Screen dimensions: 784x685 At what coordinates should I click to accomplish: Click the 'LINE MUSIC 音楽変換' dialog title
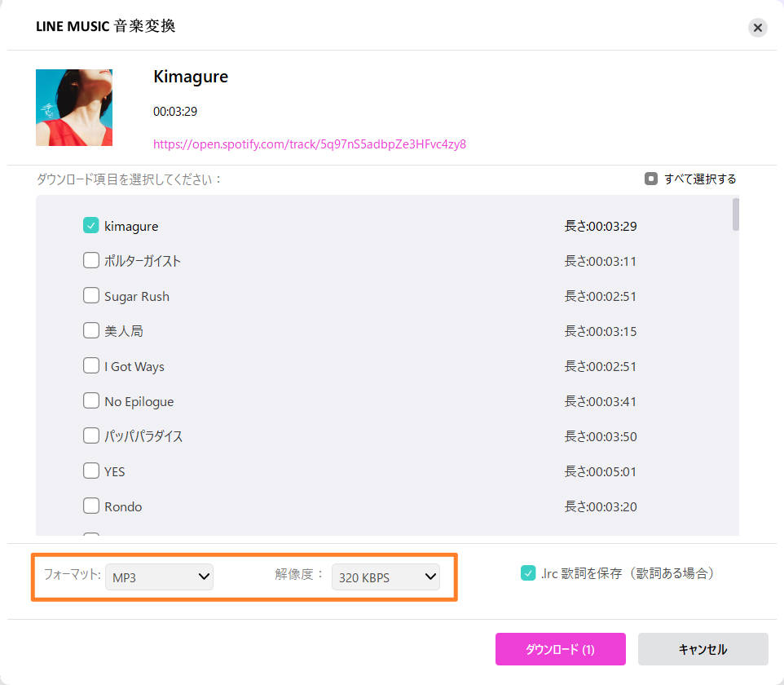(x=105, y=26)
